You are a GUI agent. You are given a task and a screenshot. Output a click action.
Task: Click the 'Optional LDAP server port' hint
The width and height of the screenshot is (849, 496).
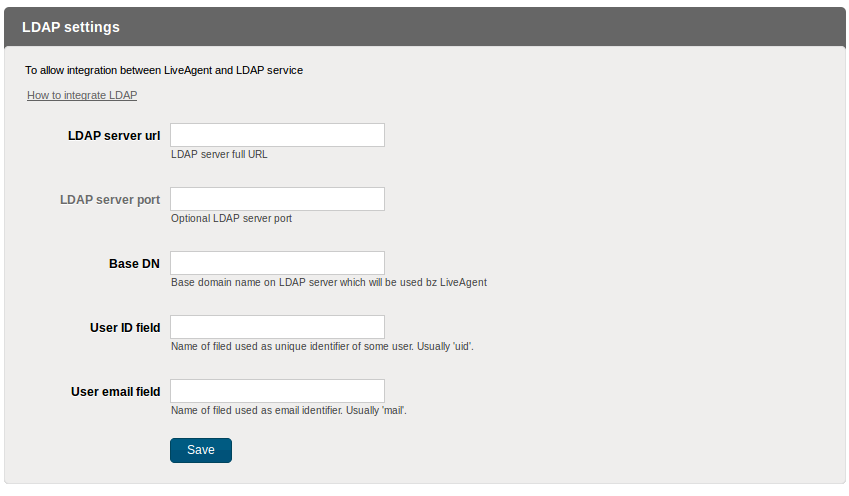click(231, 218)
